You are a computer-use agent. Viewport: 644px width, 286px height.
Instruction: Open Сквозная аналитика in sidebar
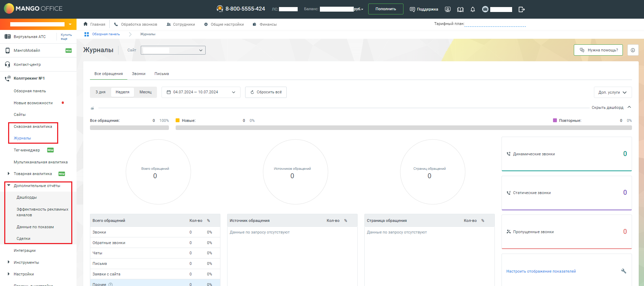click(33, 126)
